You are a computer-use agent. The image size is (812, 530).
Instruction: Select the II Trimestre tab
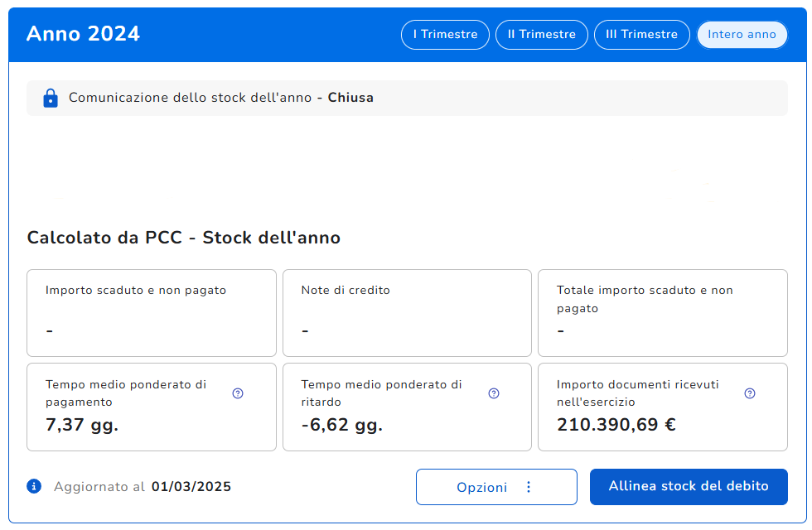pyautogui.click(x=541, y=35)
